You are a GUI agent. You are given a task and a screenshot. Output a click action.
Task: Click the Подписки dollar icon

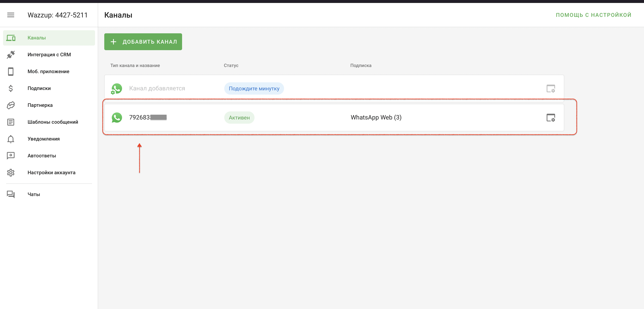(x=11, y=88)
